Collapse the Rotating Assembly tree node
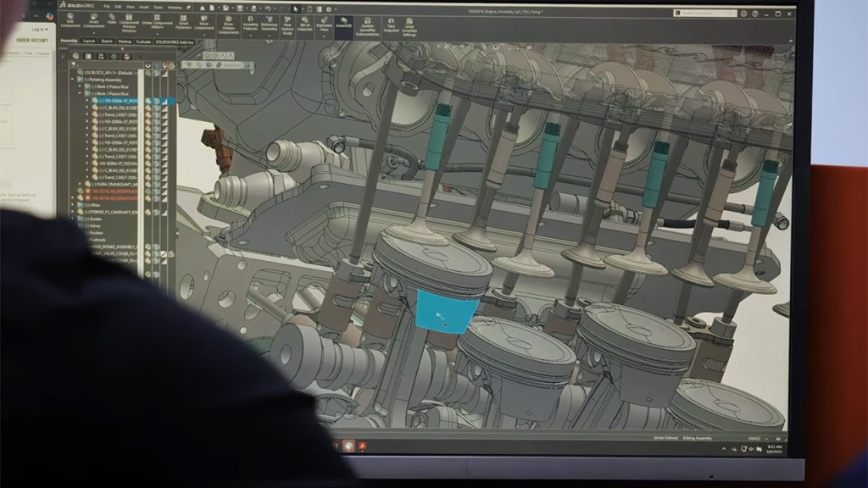The height and width of the screenshot is (488, 868). point(73,80)
